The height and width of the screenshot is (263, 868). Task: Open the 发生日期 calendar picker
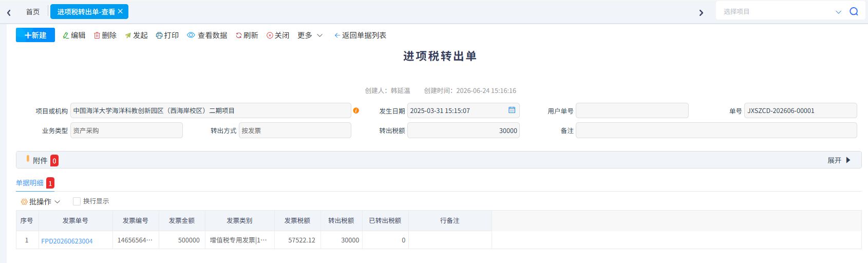[512, 110]
